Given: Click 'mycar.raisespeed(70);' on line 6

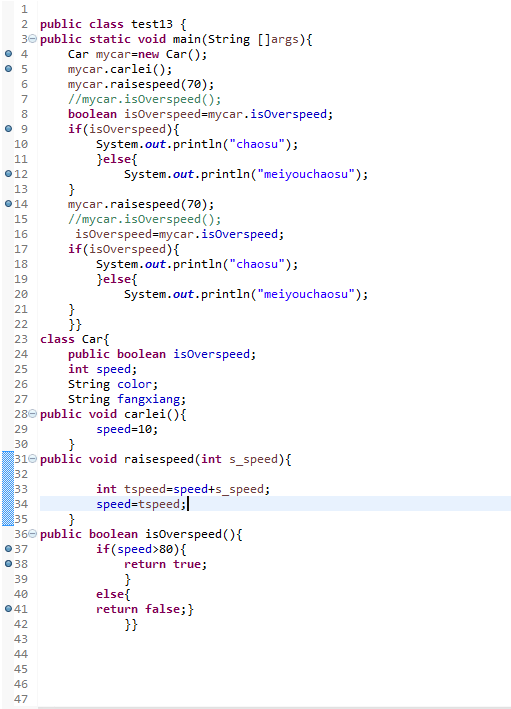Looking at the screenshot, I should coord(141,84).
